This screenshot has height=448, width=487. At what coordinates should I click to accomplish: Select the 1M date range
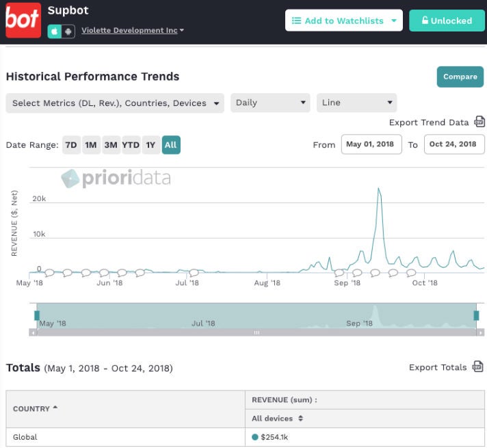tap(90, 145)
